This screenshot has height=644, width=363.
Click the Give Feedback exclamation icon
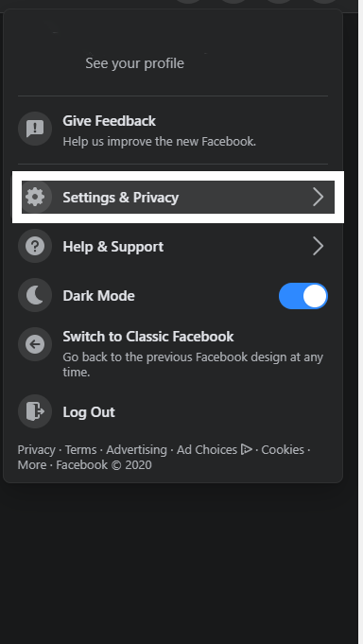tap(35, 129)
